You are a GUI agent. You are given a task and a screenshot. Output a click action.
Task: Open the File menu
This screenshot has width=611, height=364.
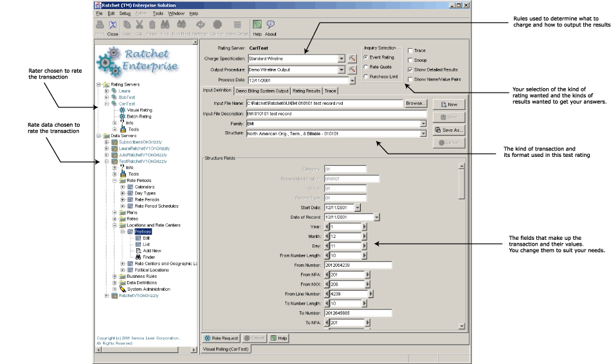(99, 14)
